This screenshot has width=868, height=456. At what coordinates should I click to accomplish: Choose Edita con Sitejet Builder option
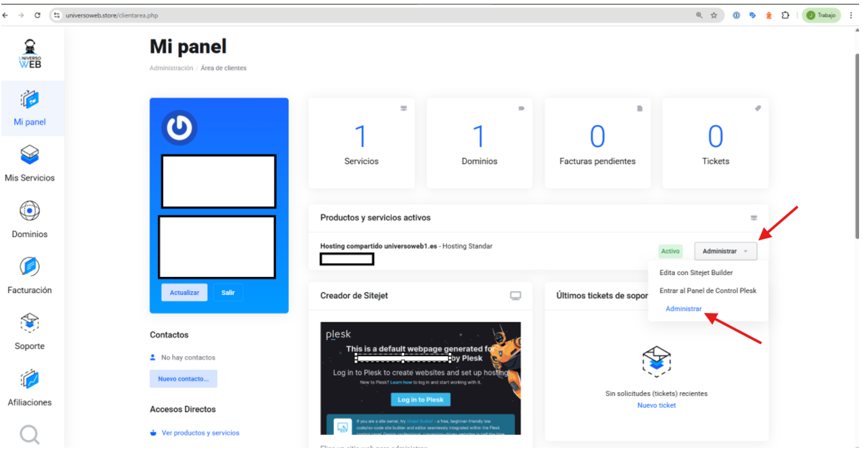point(696,273)
